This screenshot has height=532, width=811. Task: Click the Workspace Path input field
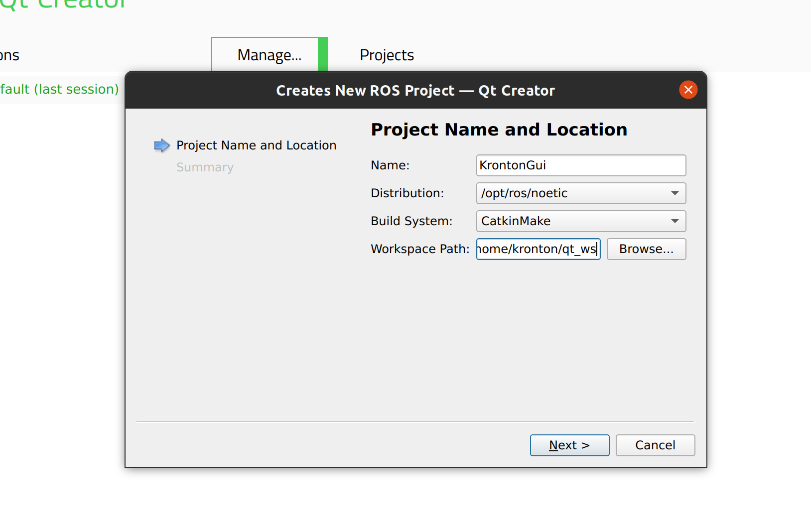[538, 249]
